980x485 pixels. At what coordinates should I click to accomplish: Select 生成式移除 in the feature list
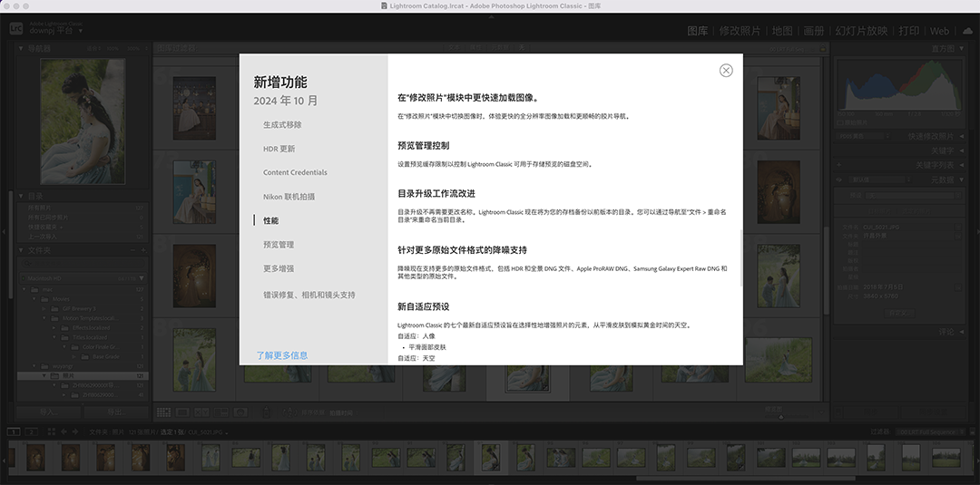point(282,125)
